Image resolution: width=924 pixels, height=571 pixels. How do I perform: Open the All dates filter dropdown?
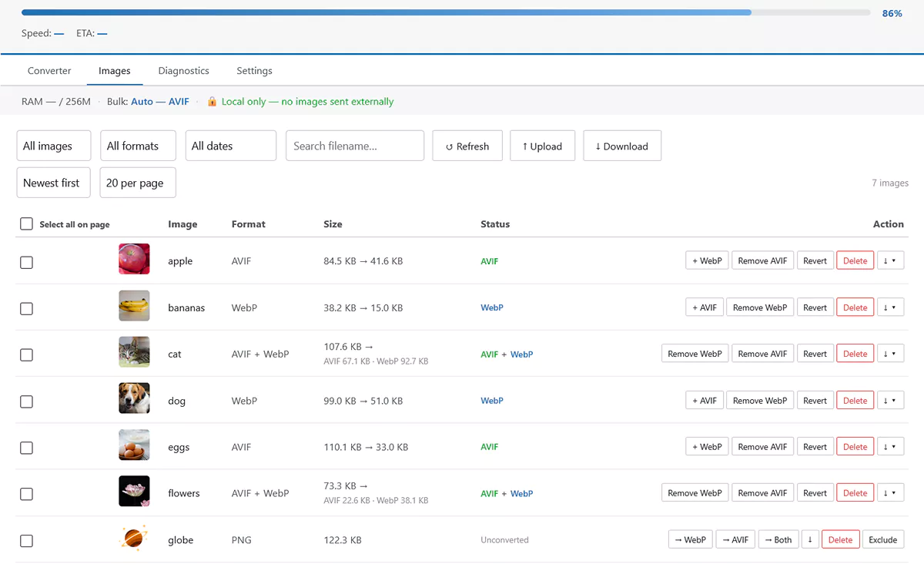click(230, 146)
